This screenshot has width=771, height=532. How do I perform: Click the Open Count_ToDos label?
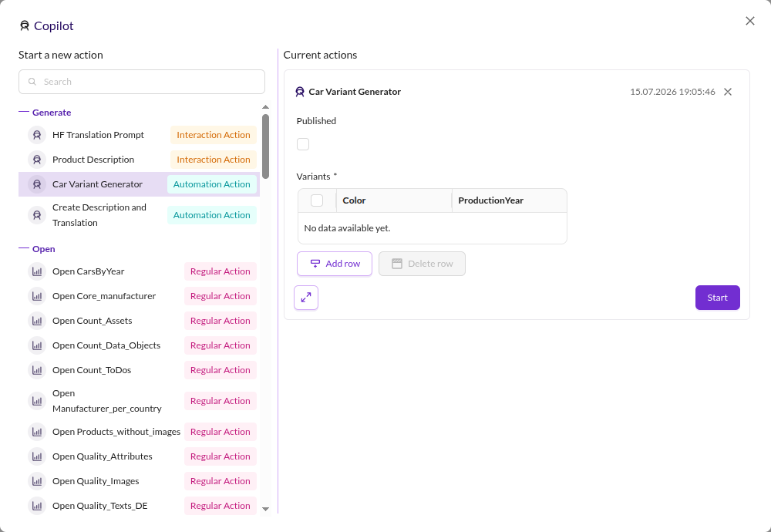click(x=92, y=370)
